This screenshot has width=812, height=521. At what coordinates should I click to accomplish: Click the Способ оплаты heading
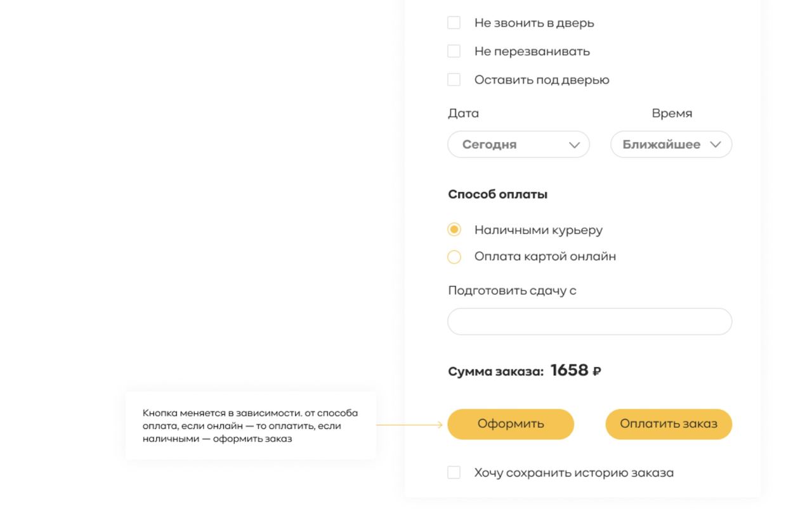tap(498, 195)
